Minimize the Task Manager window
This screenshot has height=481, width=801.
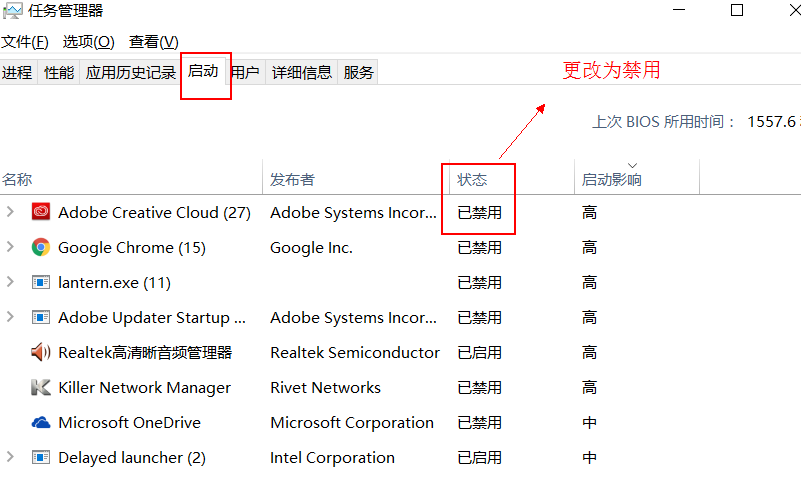tap(679, 10)
